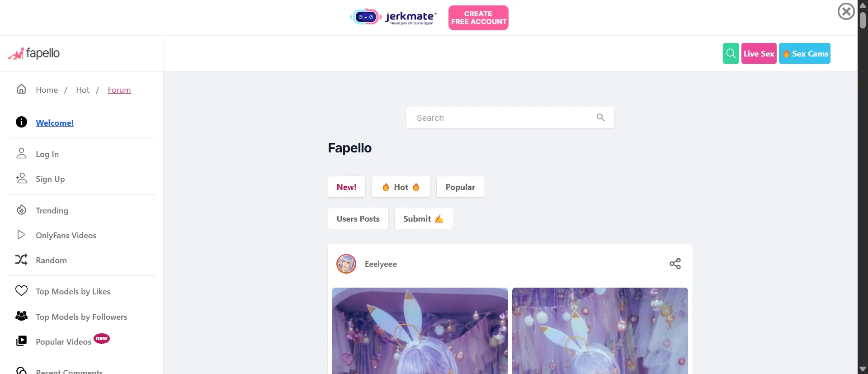The width and height of the screenshot is (868, 374).
Task: Click the magnifier icon in search field
Action: click(600, 118)
